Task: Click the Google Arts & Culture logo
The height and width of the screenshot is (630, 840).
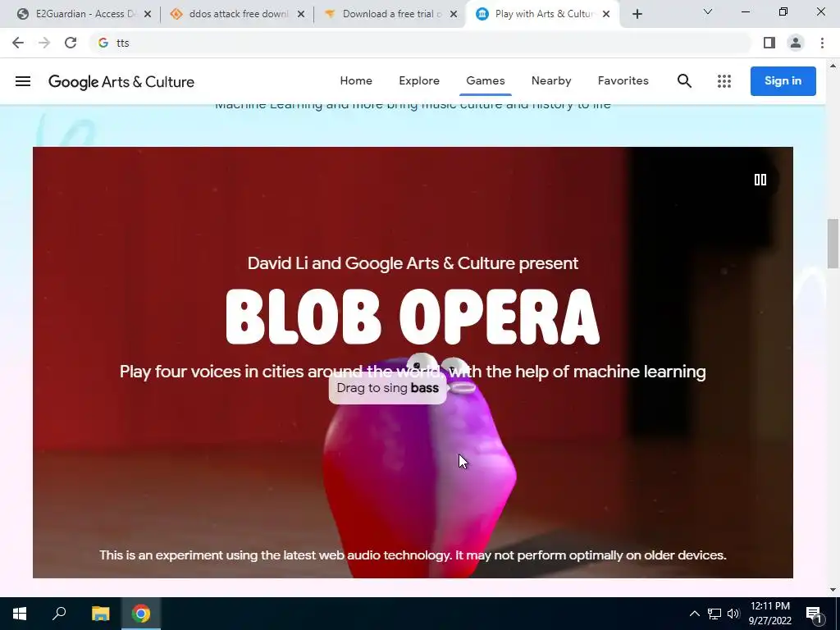Action: 121,81
